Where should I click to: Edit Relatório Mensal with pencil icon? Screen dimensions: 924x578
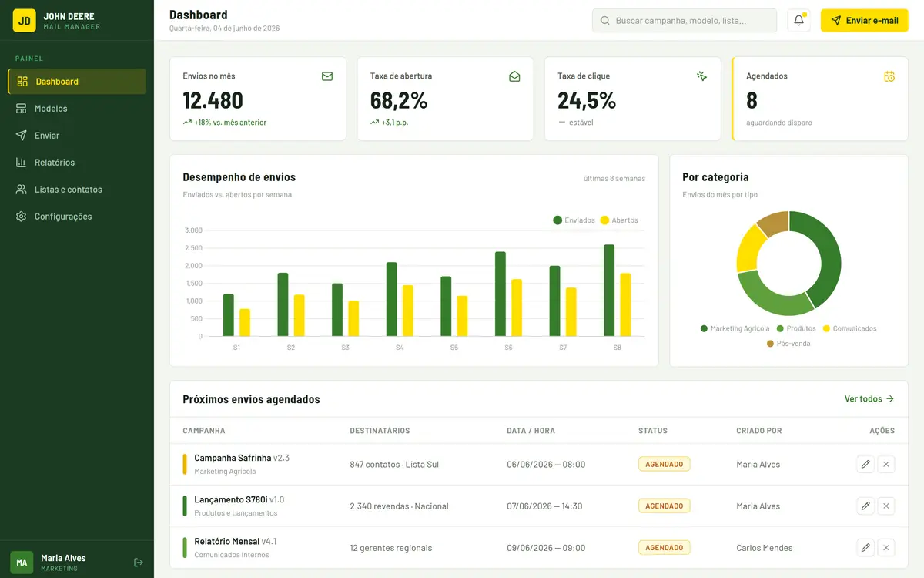click(x=865, y=548)
